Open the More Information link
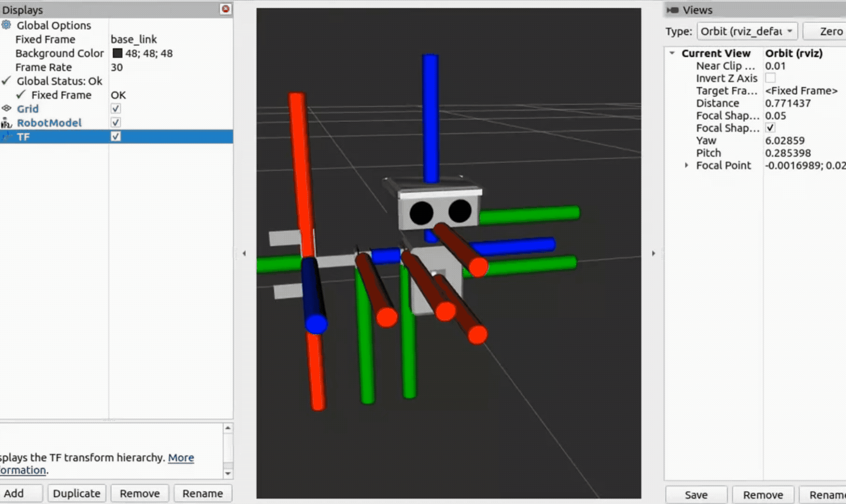The width and height of the screenshot is (846, 504). point(181,457)
